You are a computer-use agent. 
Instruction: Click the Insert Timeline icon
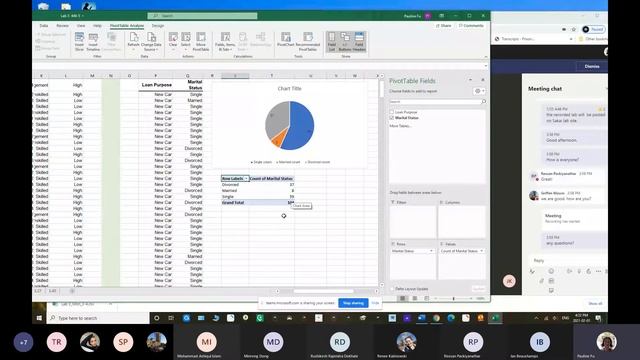[x=93, y=42]
